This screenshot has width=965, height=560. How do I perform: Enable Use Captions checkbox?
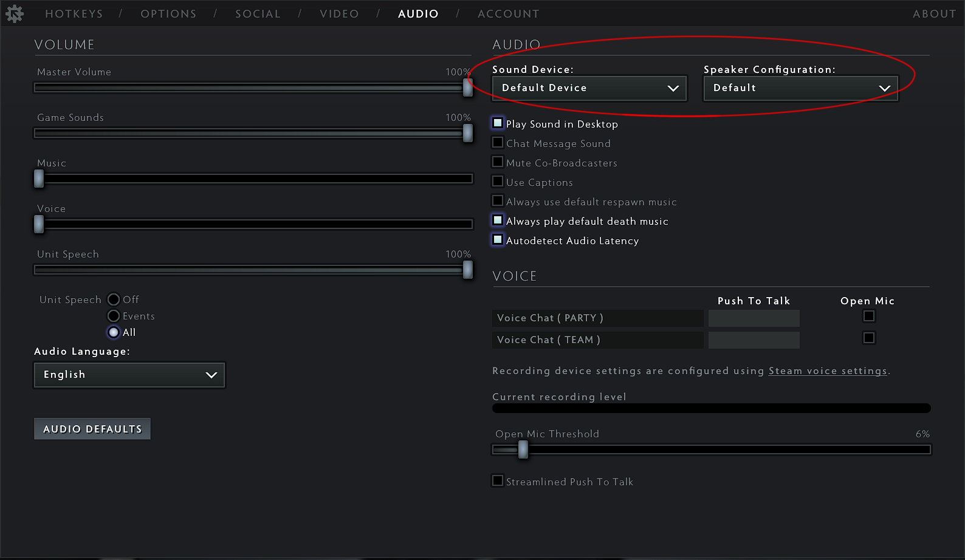coord(498,182)
